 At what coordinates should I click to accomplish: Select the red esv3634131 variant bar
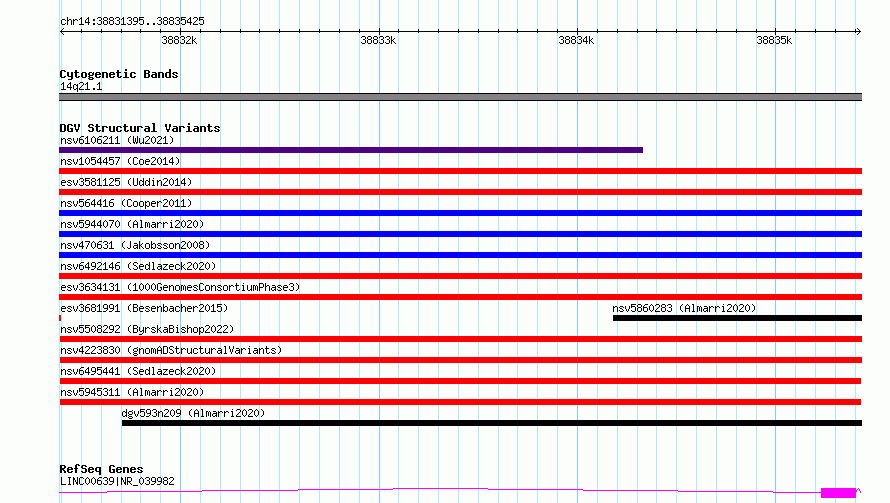pyautogui.click(x=460, y=297)
